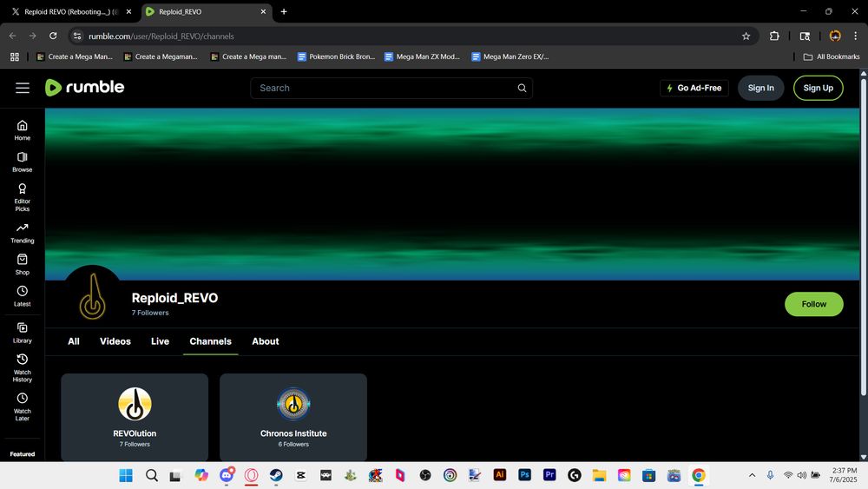Switch to the X Reploid REVO browser tab
This screenshot has height=489, width=868.
coord(70,11)
